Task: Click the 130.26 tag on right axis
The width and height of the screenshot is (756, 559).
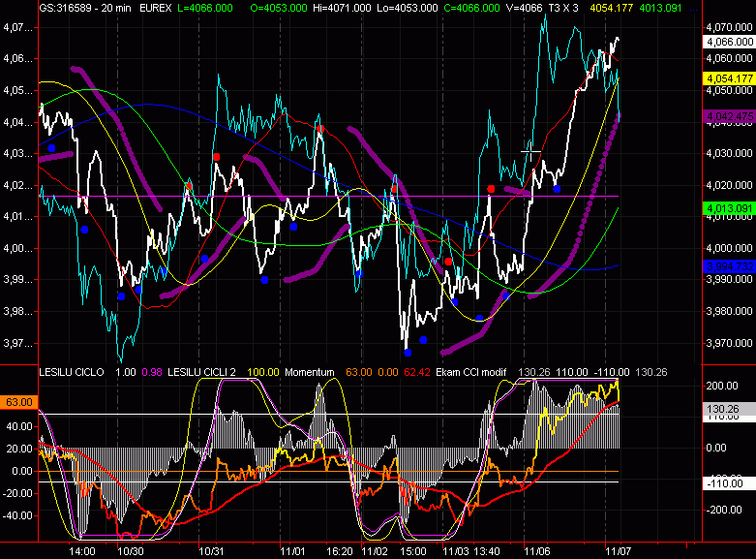Action: pyautogui.click(x=730, y=409)
